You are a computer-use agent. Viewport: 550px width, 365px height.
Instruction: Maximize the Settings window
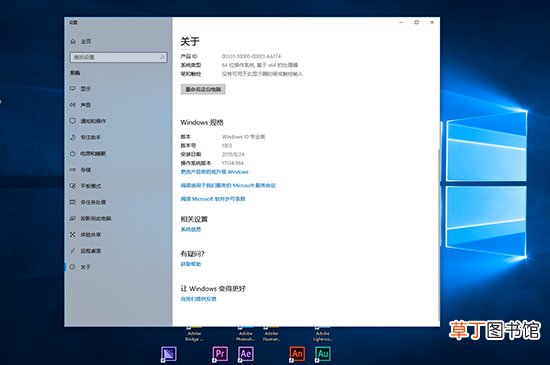point(416,22)
